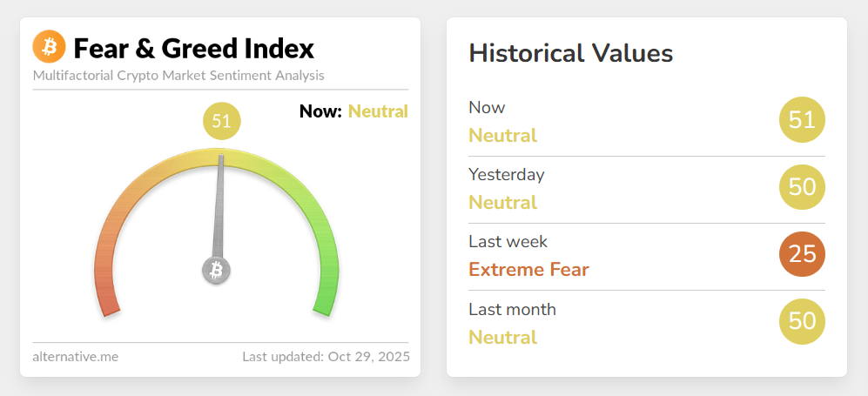The width and height of the screenshot is (868, 396).
Task: Click the Neutral label under Yesterday
Action: click(502, 203)
